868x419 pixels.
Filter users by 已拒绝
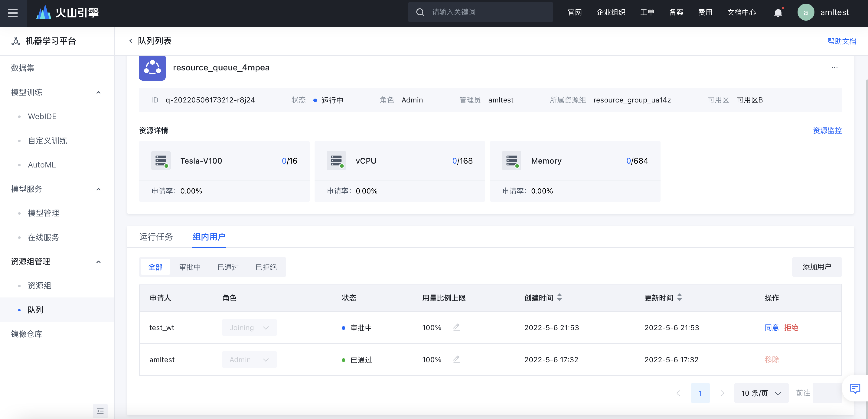tap(266, 267)
